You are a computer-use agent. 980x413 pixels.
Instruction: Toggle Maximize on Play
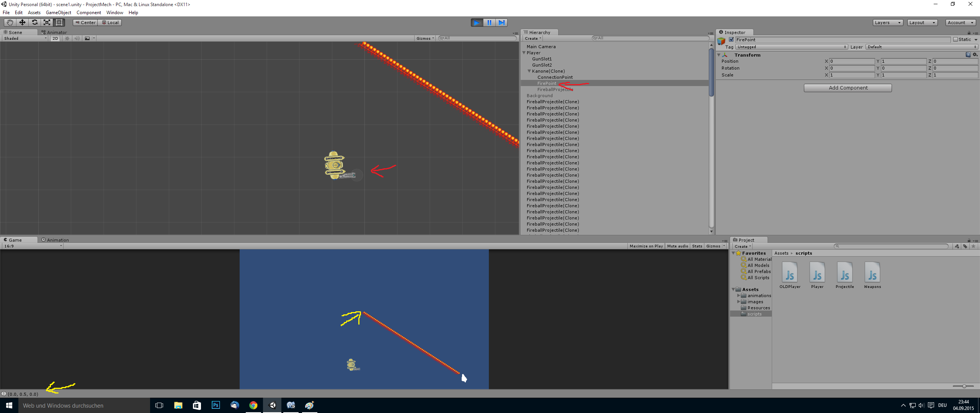pos(646,246)
